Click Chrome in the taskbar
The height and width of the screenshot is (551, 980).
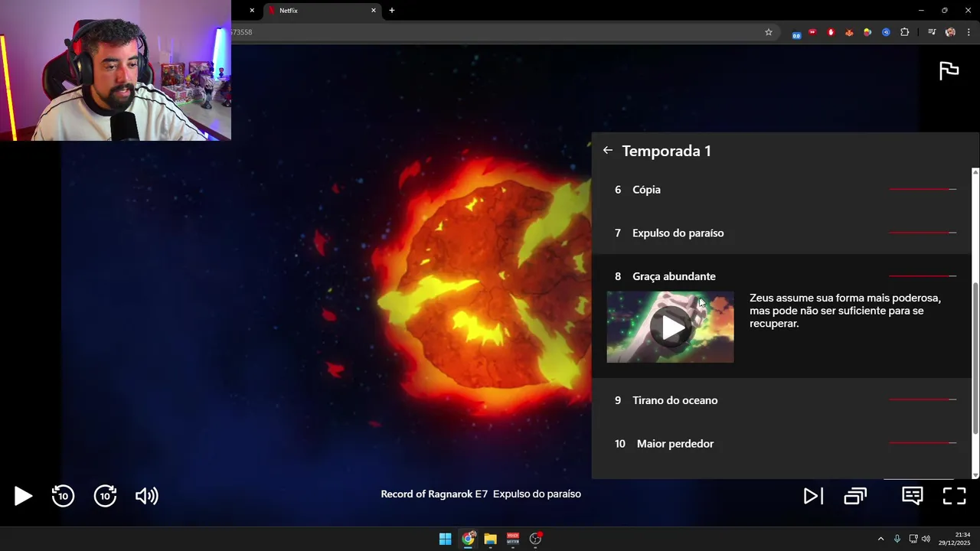(x=468, y=539)
